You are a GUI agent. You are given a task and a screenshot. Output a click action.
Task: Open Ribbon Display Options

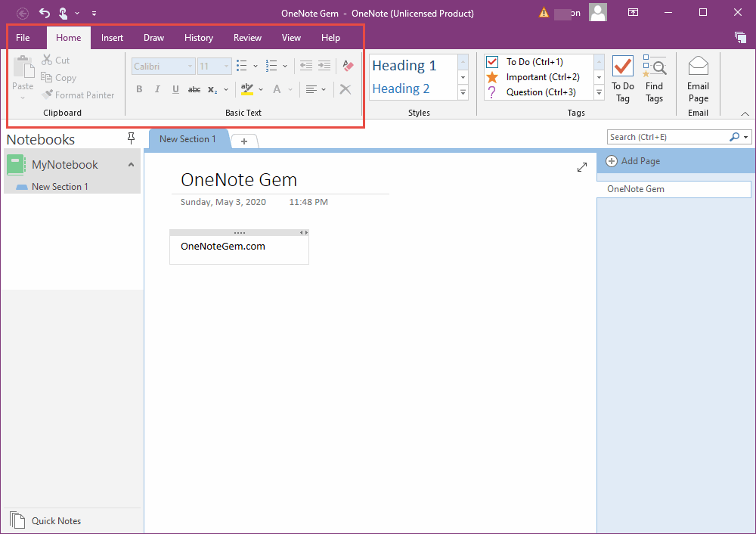(x=633, y=13)
